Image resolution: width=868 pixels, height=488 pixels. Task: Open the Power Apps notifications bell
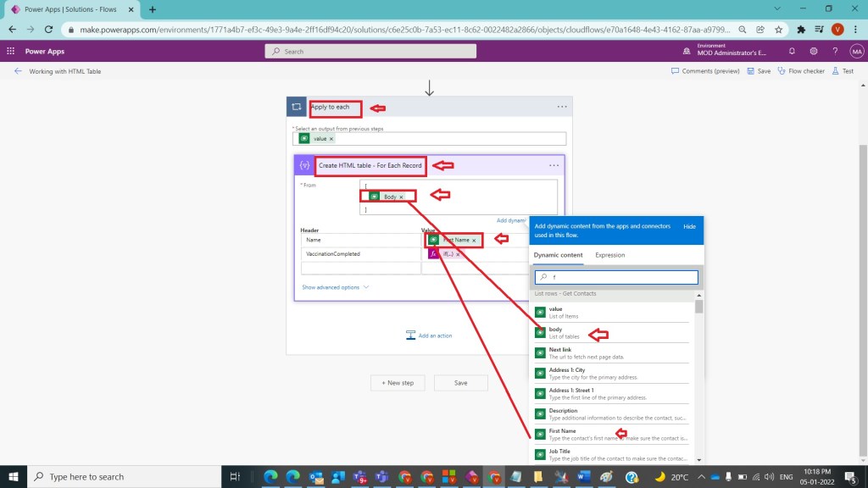pos(792,52)
